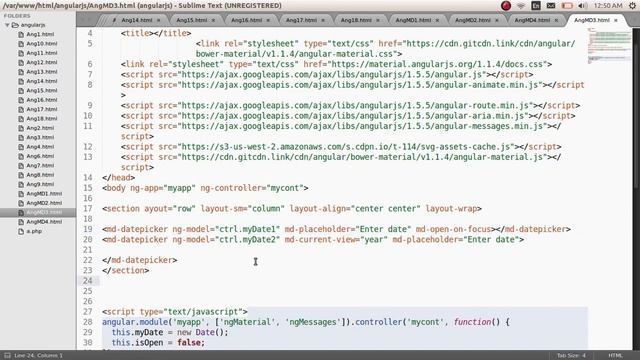
Task: Click the Line 24, Column 1 status text
Action: point(38,356)
